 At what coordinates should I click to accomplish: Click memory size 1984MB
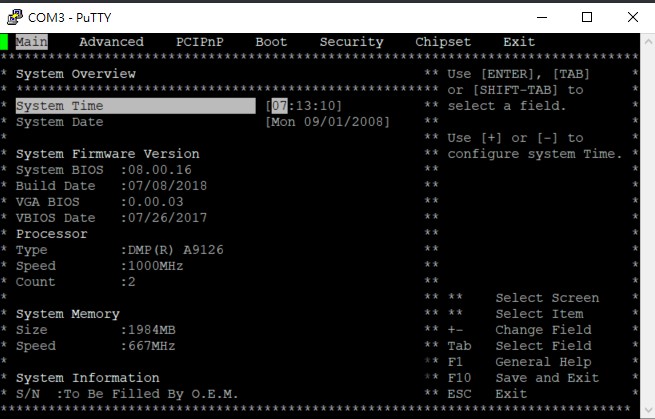(152, 330)
